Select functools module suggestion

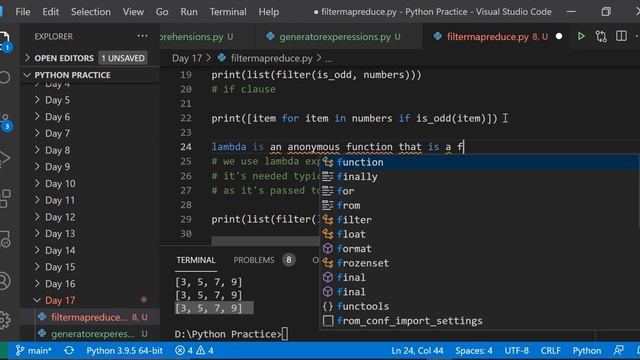(480, 306)
